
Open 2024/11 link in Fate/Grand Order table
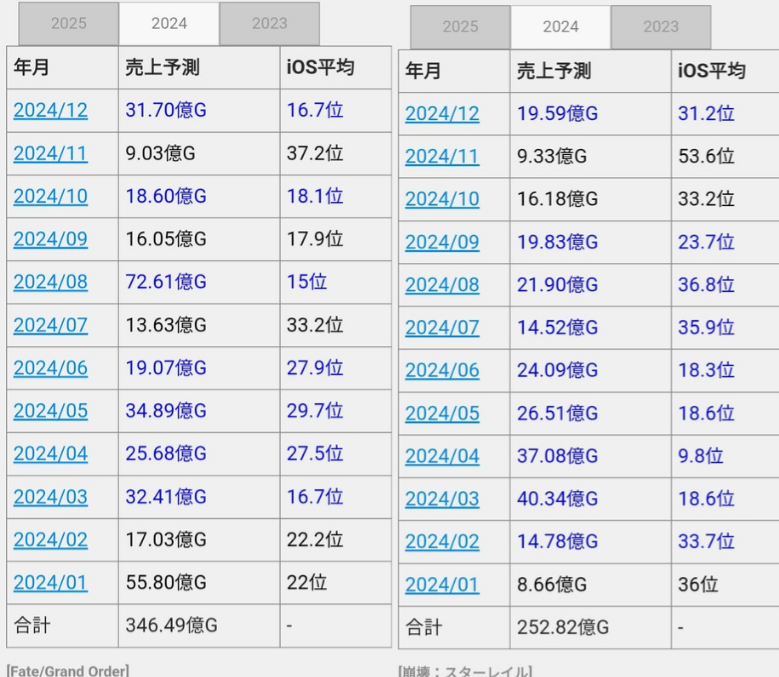pos(51,153)
